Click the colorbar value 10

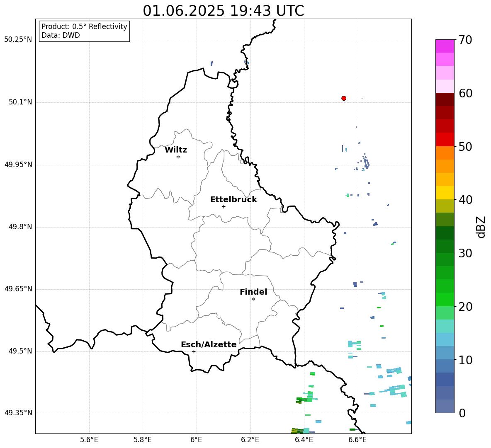pos(465,360)
